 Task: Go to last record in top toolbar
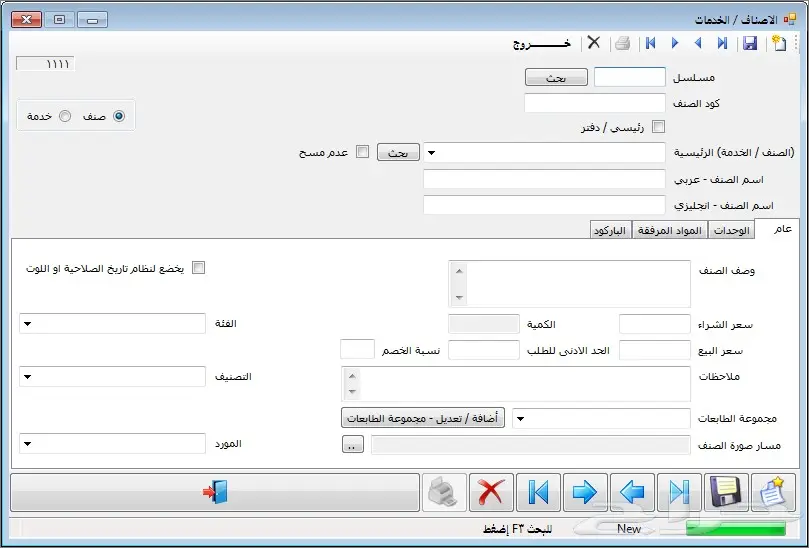[x=722, y=43]
